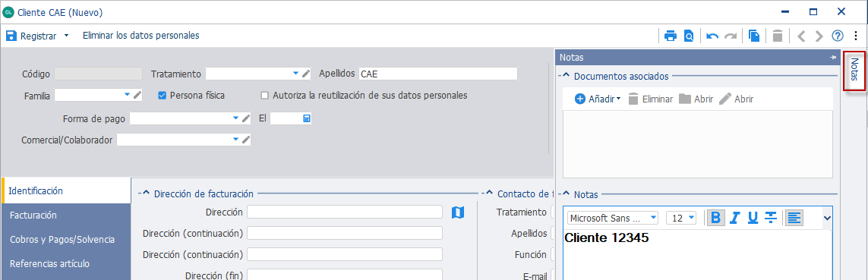Enable Autoriza la reutilización de datos checkbox
Screen dimensions: 868x280
pyautogui.click(x=264, y=95)
